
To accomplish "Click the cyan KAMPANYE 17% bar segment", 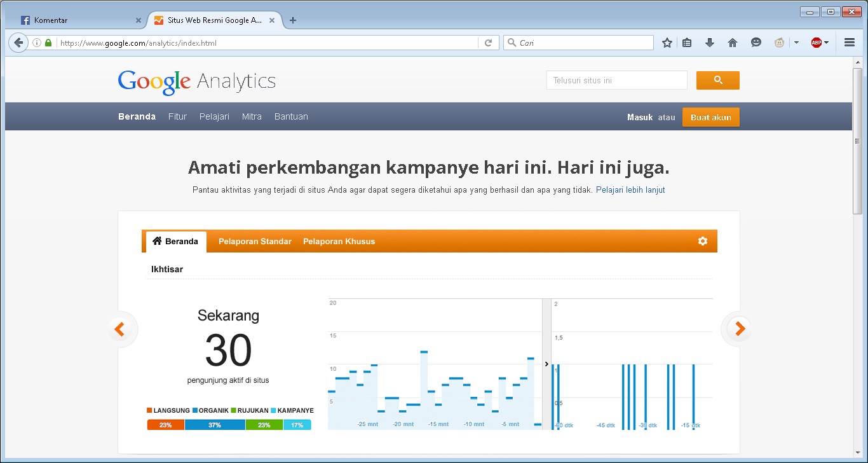I will click(x=297, y=425).
